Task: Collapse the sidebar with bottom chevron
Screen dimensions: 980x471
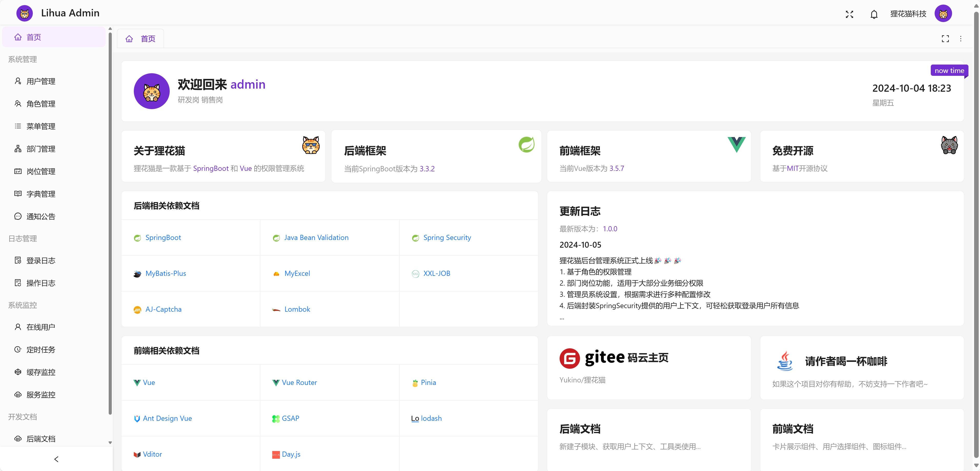Action: [x=56, y=459]
